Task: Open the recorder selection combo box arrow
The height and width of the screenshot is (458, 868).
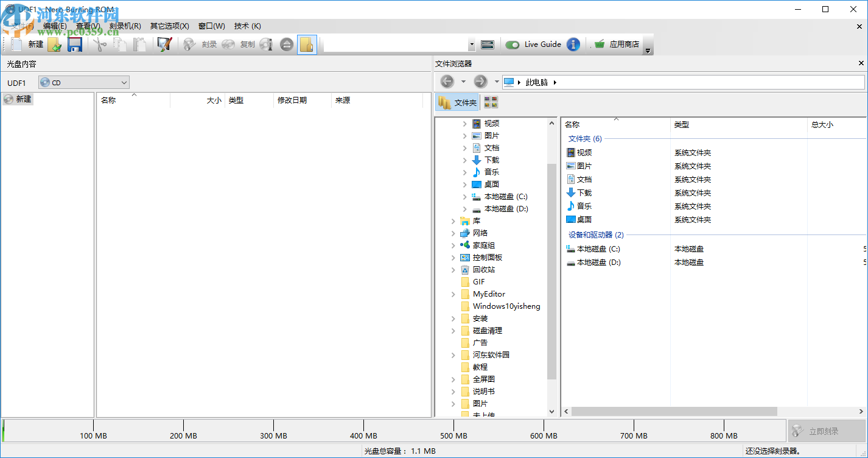Action: tap(472, 44)
